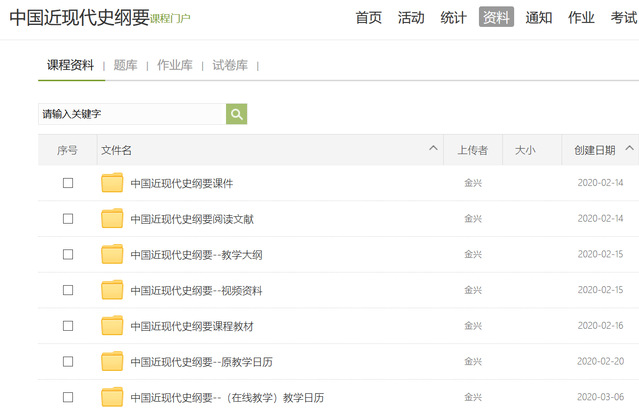Click folder icon for 中国近现代史纲要--视频资料
The width and height of the screenshot is (639, 408).
112,290
